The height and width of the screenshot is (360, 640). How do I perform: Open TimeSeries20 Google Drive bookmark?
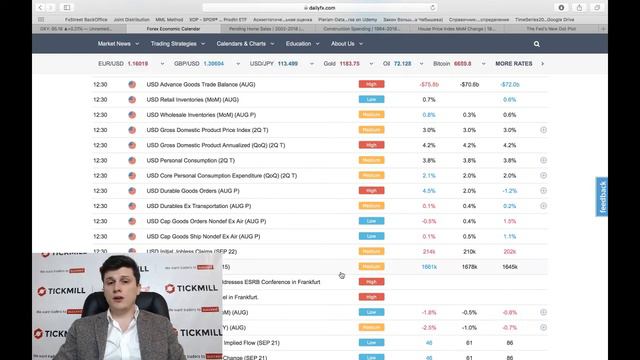coord(544,20)
